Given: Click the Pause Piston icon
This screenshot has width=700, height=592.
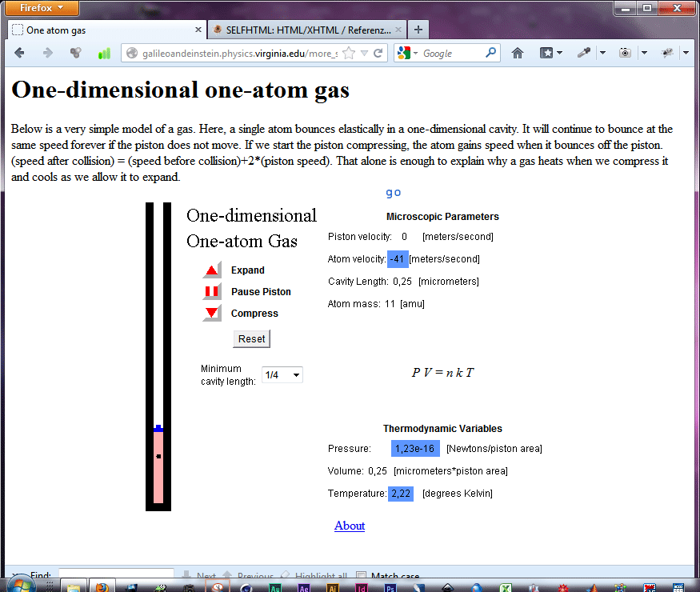Looking at the screenshot, I should [x=212, y=292].
